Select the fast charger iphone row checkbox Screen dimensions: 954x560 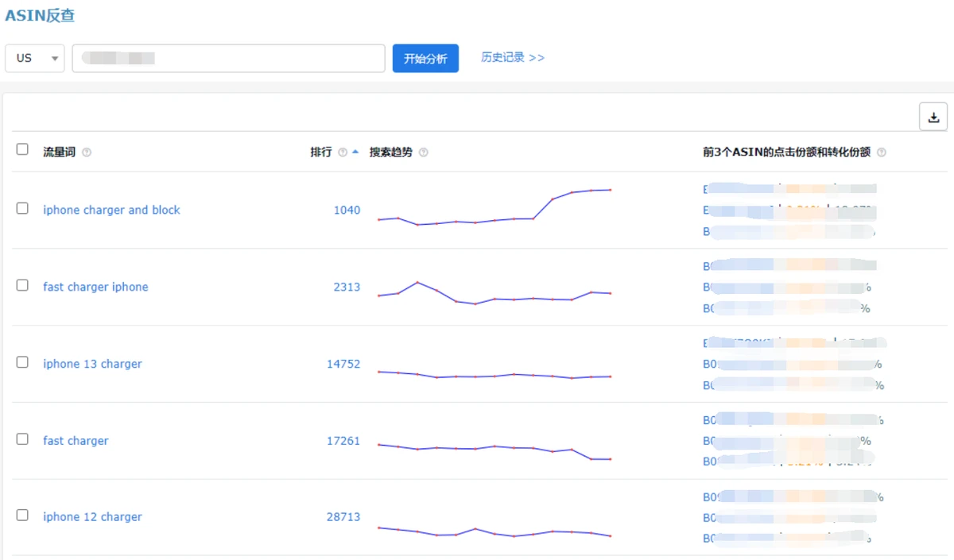click(22, 285)
